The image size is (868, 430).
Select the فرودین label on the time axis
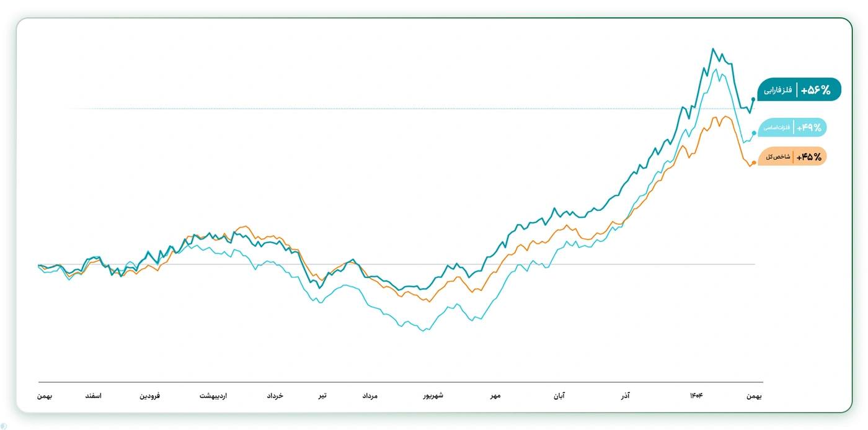(149, 396)
